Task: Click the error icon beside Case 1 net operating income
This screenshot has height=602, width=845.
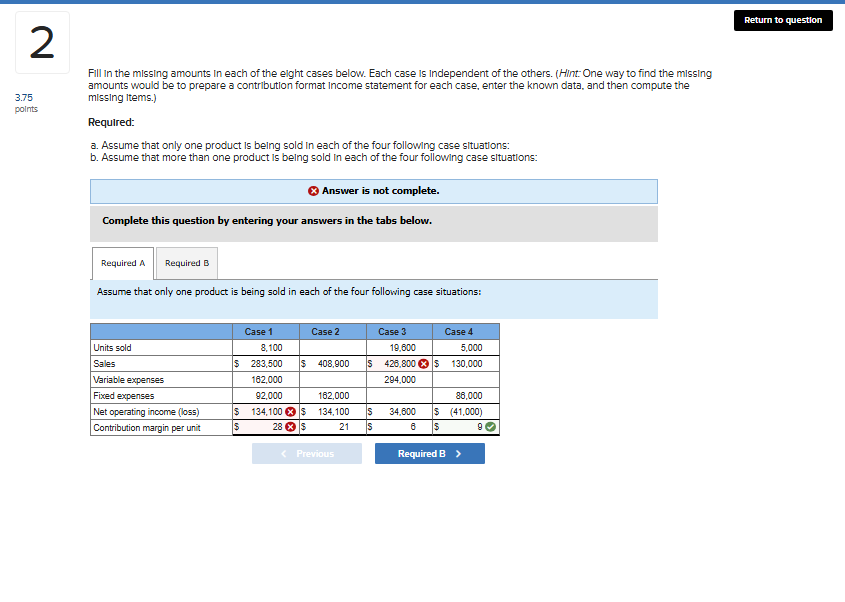Action: 290,410
